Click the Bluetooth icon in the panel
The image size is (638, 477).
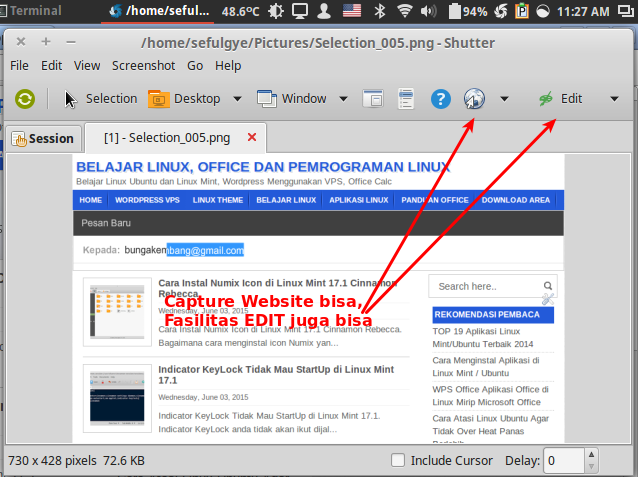click(x=380, y=11)
